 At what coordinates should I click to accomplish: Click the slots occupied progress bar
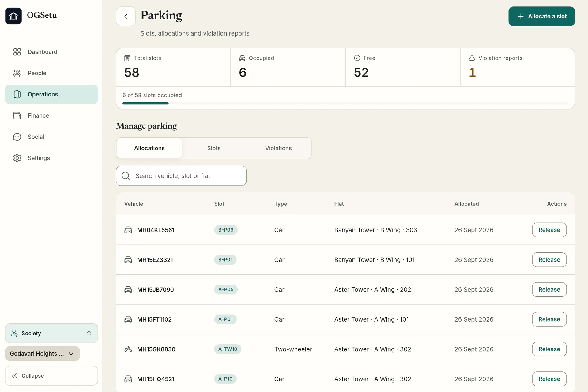[345, 104]
